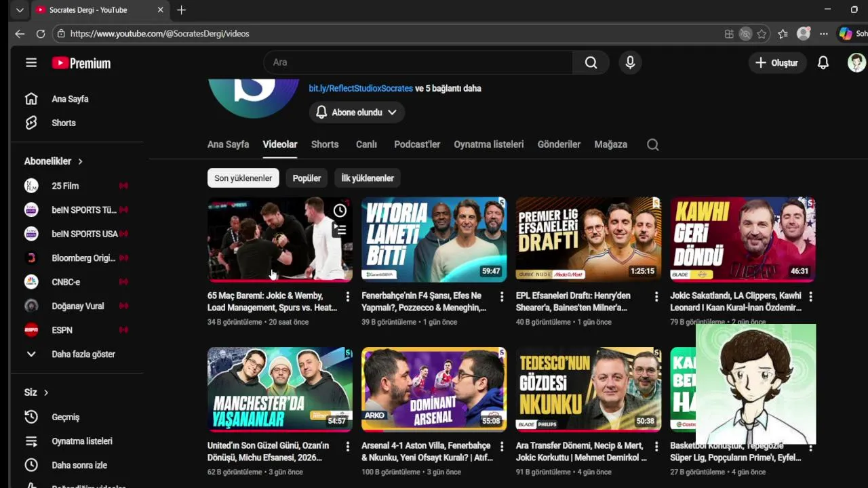Switch to the Canlı tab
The height and width of the screenshot is (488, 868).
(x=366, y=144)
